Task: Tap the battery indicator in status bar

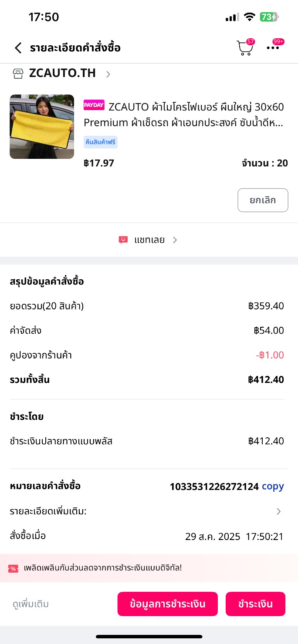Action: pos(269,17)
